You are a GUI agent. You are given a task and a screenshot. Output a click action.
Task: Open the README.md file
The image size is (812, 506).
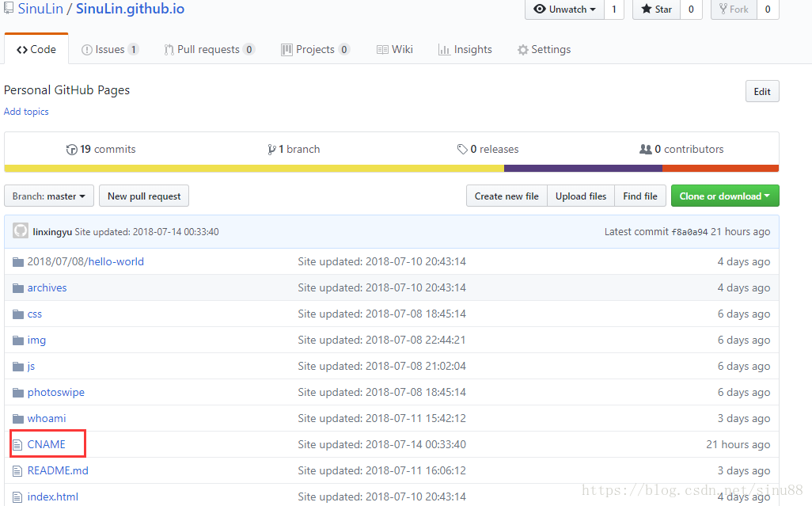(58, 471)
